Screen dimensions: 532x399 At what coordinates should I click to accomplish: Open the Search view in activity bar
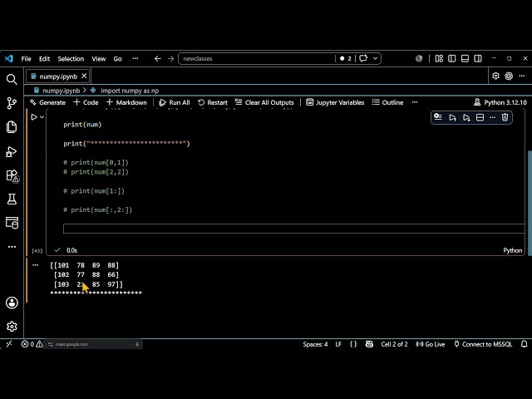[x=12, y=80]
